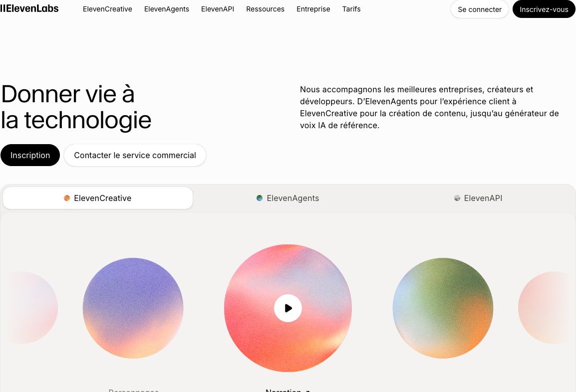
Task: Click the gray ElevenAPI tab dot icon
Action: coord(457,198)
